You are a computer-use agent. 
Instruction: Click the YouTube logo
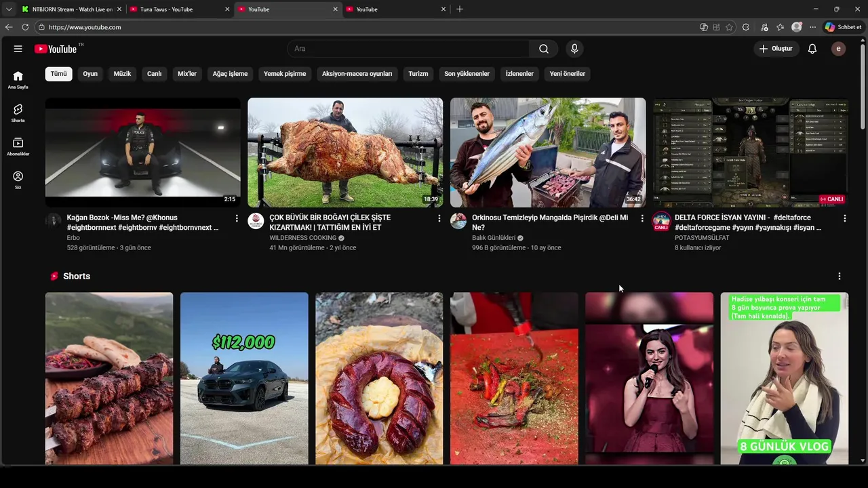point(56,49)
